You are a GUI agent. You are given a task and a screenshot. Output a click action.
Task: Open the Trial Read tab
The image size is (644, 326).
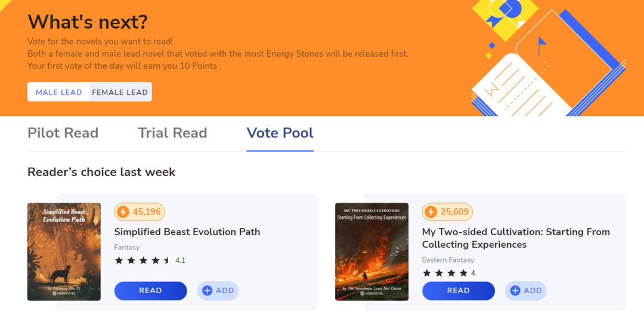tap(172, 133)
